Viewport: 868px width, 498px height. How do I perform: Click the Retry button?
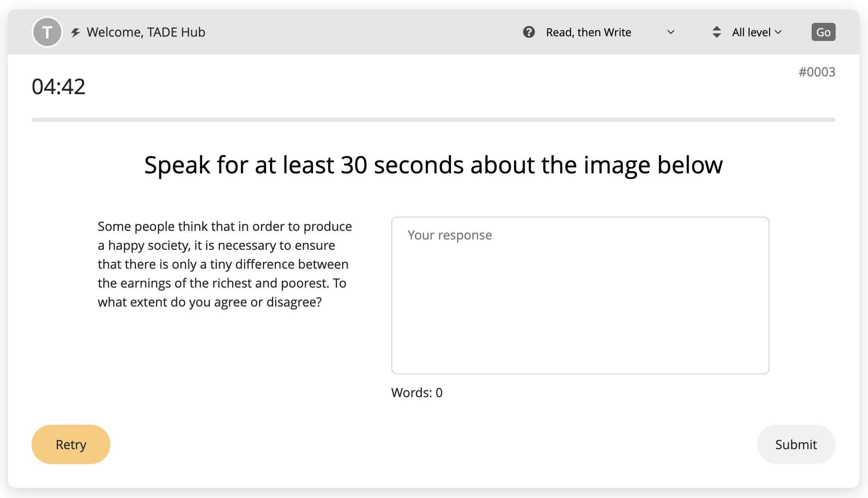[x=71, y=444]
